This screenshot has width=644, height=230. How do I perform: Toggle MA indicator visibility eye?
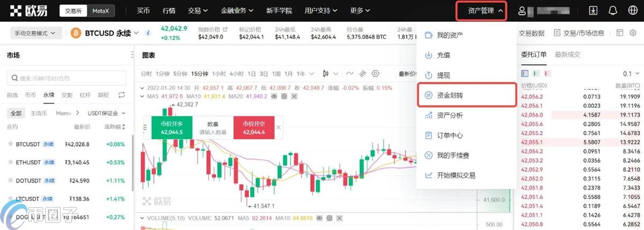pos(274,96)
